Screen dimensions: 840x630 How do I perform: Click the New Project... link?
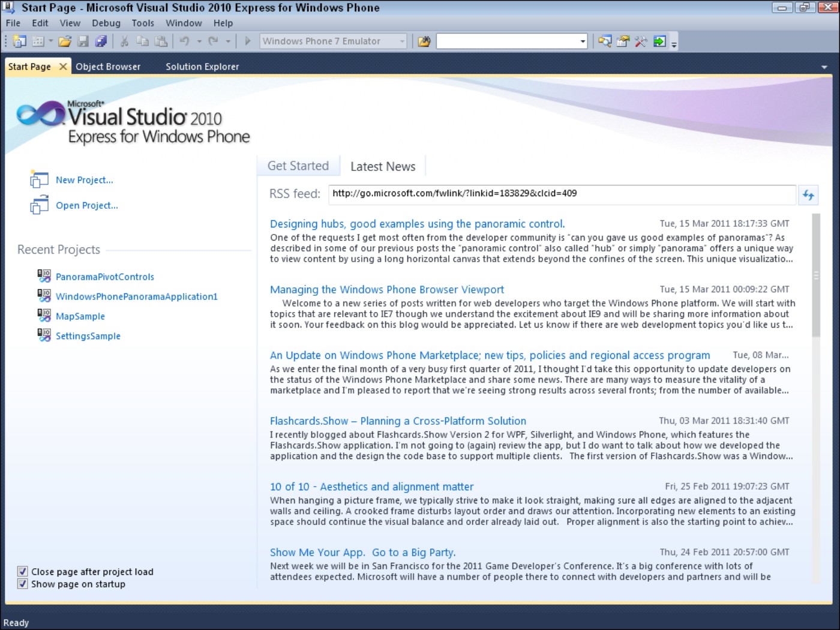tap(85, 180)
